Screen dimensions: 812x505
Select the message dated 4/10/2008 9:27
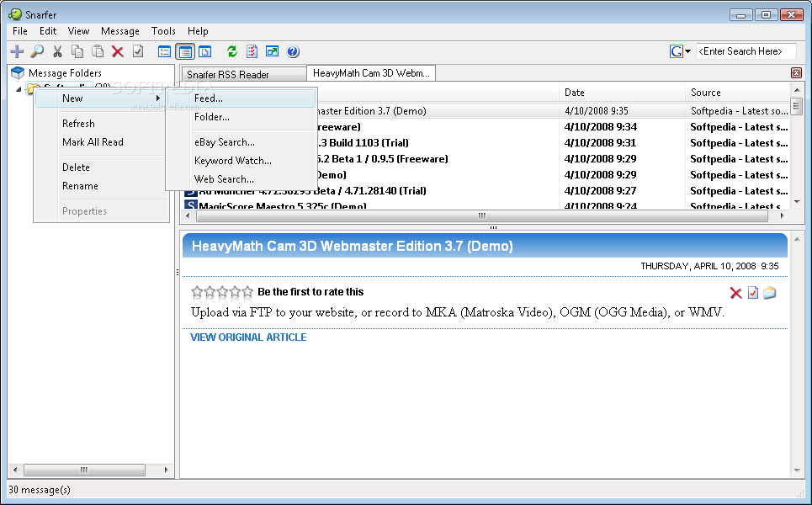click(x=486, y=191)
